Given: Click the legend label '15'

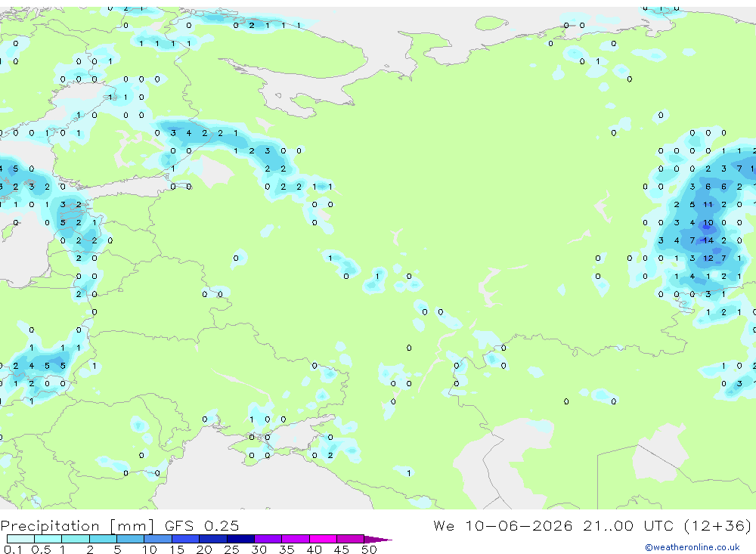Looking at the screenshot, I should point(176,549).
